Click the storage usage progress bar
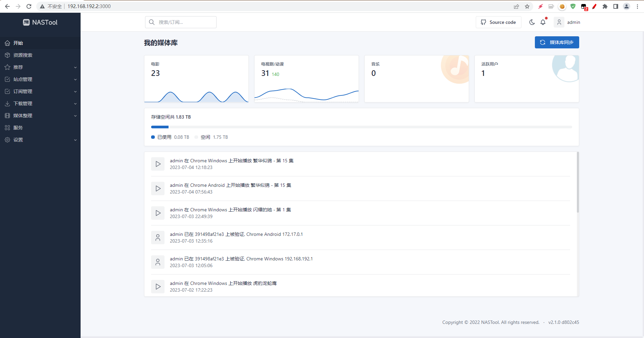The height and width of the screenshot is (338, 644). 361,127
